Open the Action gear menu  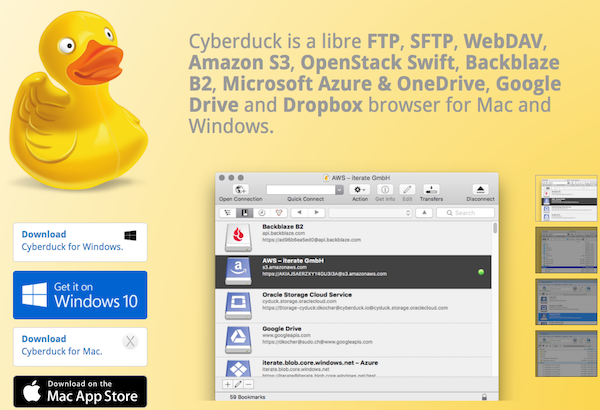pos(360,189)
